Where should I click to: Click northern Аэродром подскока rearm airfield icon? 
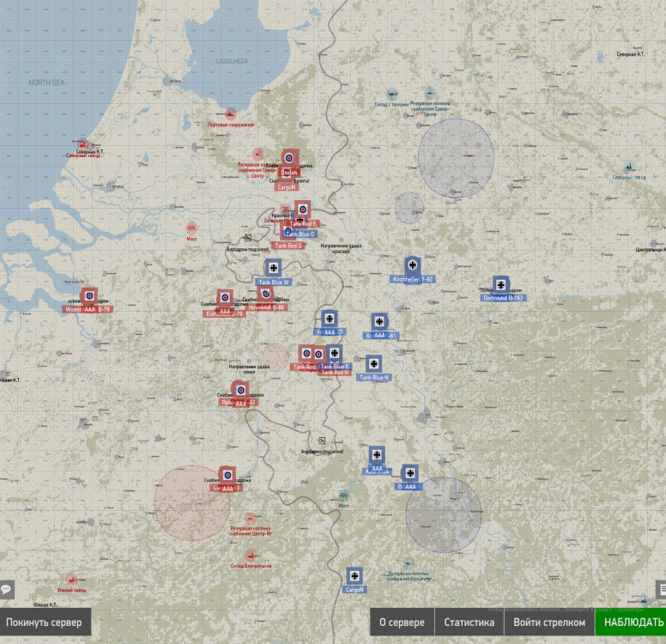click(x=248, y=238)
